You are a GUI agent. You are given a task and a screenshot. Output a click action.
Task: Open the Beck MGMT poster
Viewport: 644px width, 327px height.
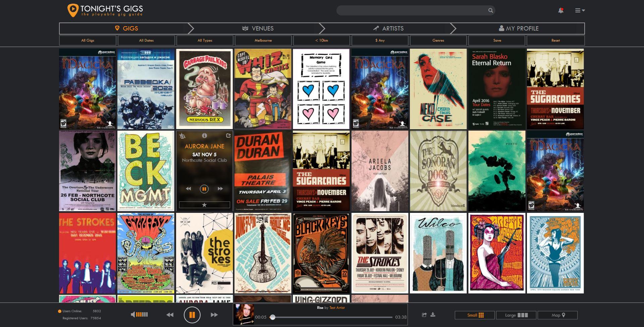146,171
